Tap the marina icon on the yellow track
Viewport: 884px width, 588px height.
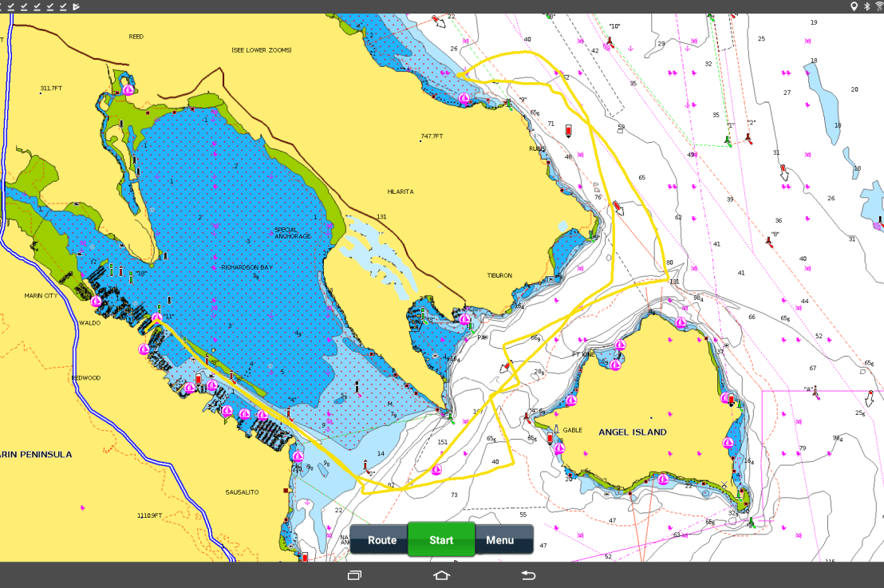pyautogui.click(x=436, y=470)
